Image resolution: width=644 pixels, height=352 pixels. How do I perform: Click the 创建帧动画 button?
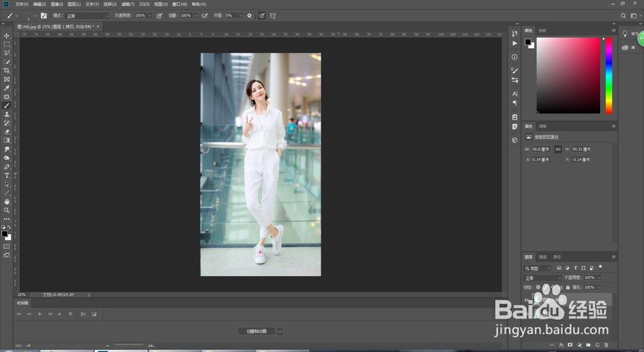point(256,331)
